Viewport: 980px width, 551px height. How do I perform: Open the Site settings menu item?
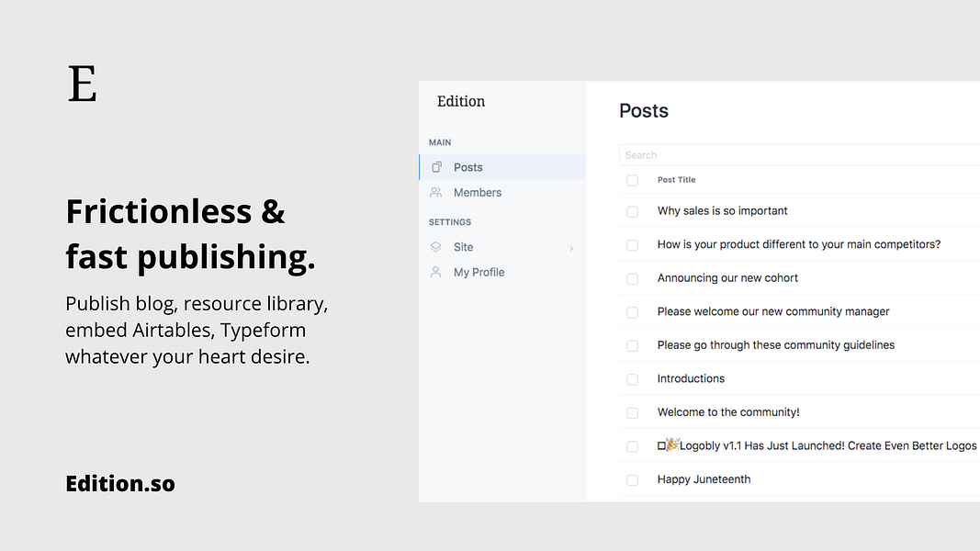464,247
